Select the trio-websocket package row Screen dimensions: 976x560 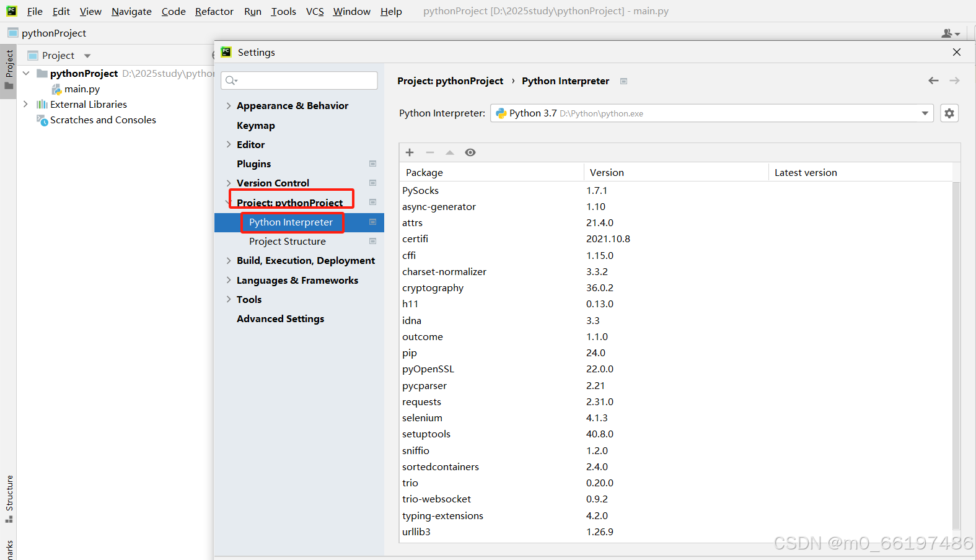676,499
